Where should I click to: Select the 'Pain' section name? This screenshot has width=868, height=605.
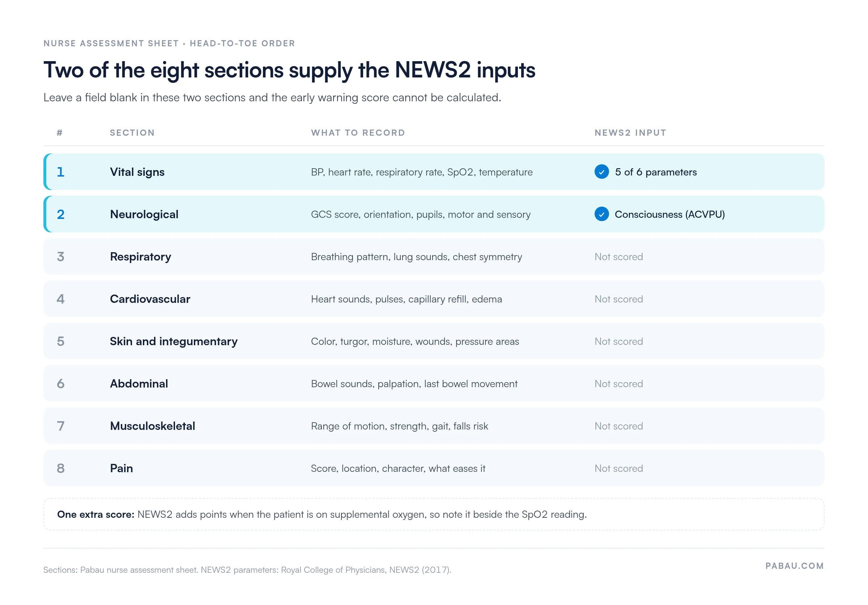(122, 469)
